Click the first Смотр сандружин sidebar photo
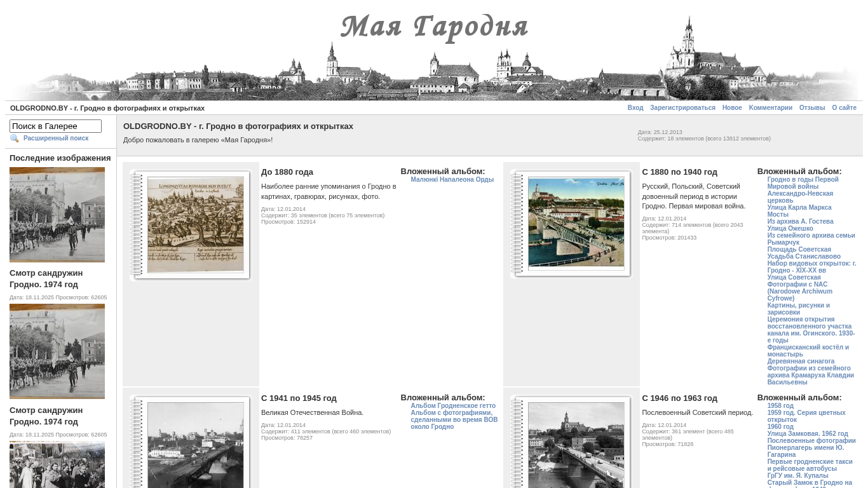Viewport: 868px width, 488px height. 57,215
